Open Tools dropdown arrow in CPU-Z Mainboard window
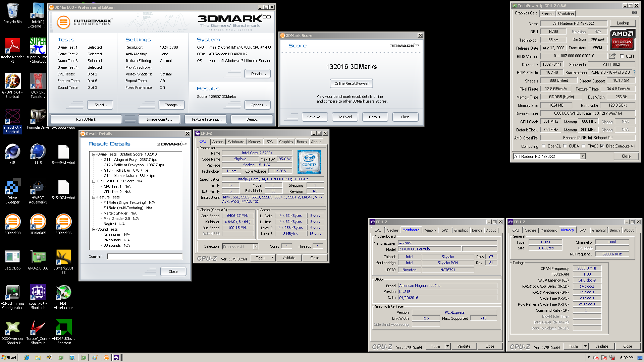644x362 pixels. click(447, 346)
